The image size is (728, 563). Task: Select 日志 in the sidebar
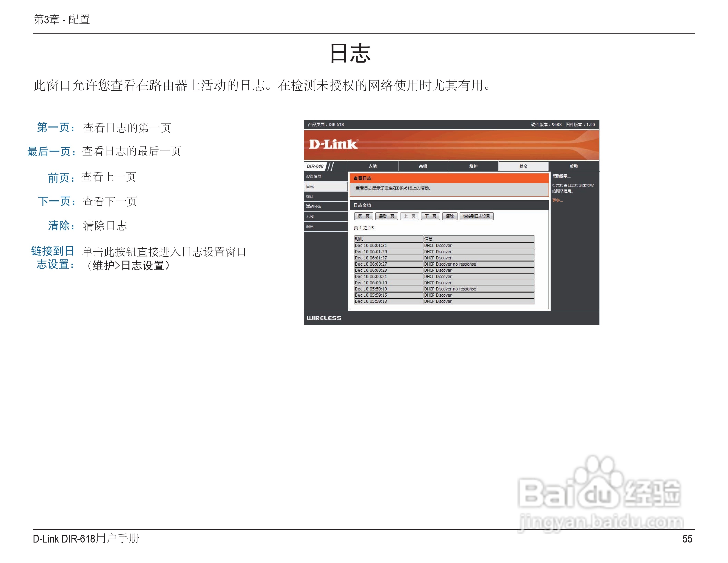click(x=326, y=187)
